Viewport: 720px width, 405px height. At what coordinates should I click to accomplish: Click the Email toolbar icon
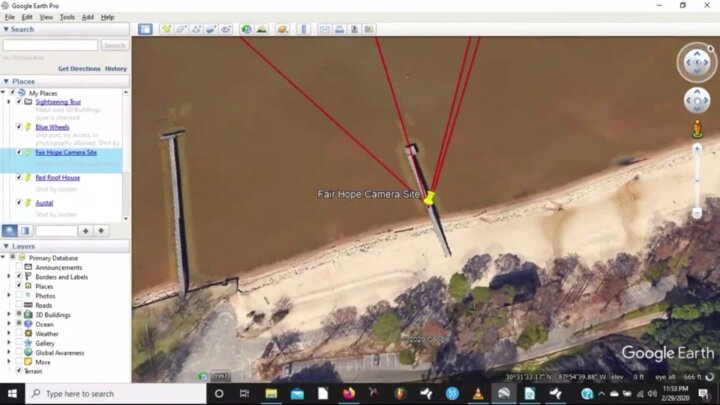click(325, 29)
